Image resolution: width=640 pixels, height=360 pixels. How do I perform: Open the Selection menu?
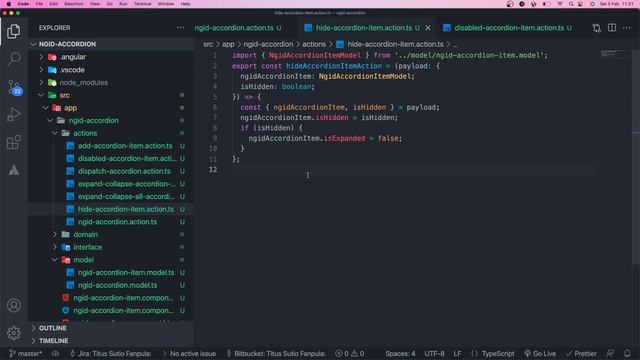(73, 4)
